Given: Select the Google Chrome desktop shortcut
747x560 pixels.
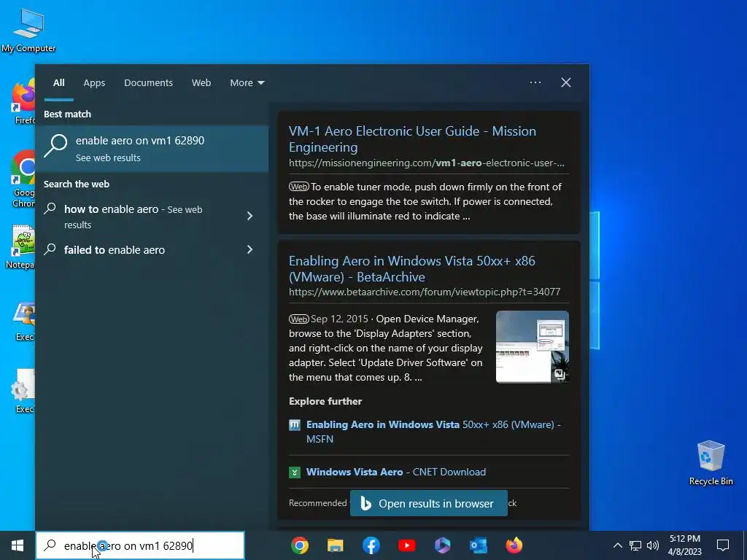Looking at the screenshot, I should click(x=23, y=179).
